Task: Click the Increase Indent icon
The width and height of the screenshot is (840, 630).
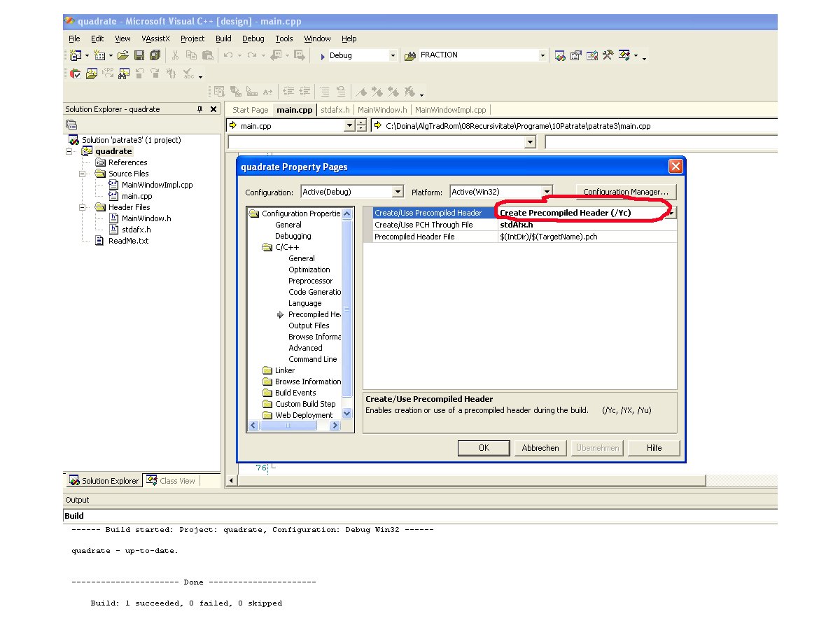Action: click(x=304, y=92)
